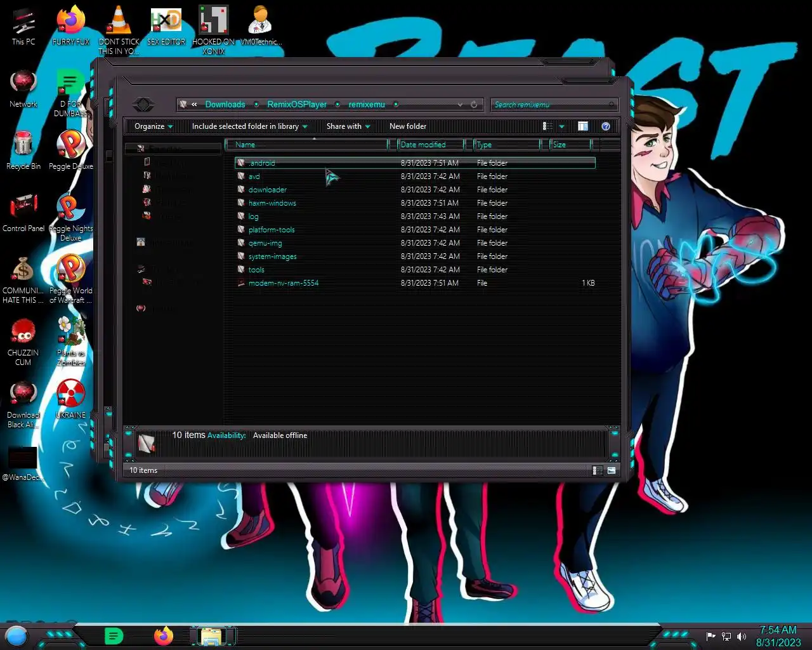
Task: Open the Network desktop icon
Action: pyautogui.click(x=23, y=88)
